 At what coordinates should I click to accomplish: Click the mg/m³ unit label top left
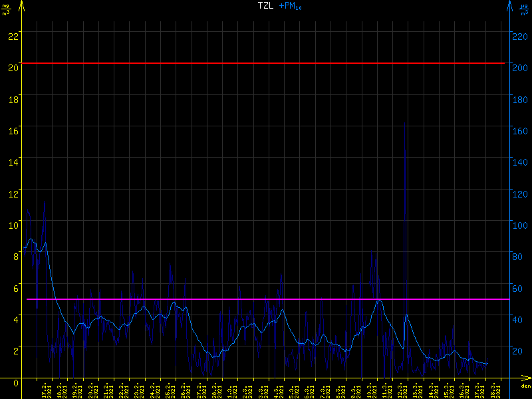click(x=6, y=9)
